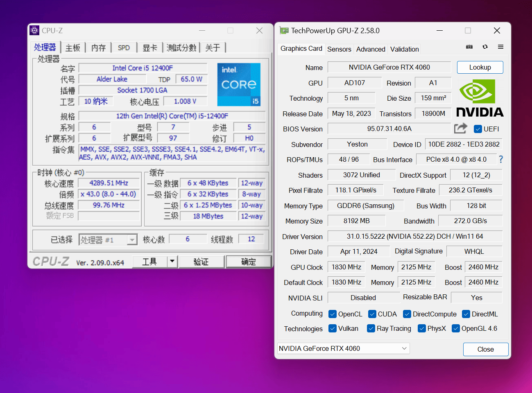
Task: Click the Lookup button
Action: pos(480,67)
